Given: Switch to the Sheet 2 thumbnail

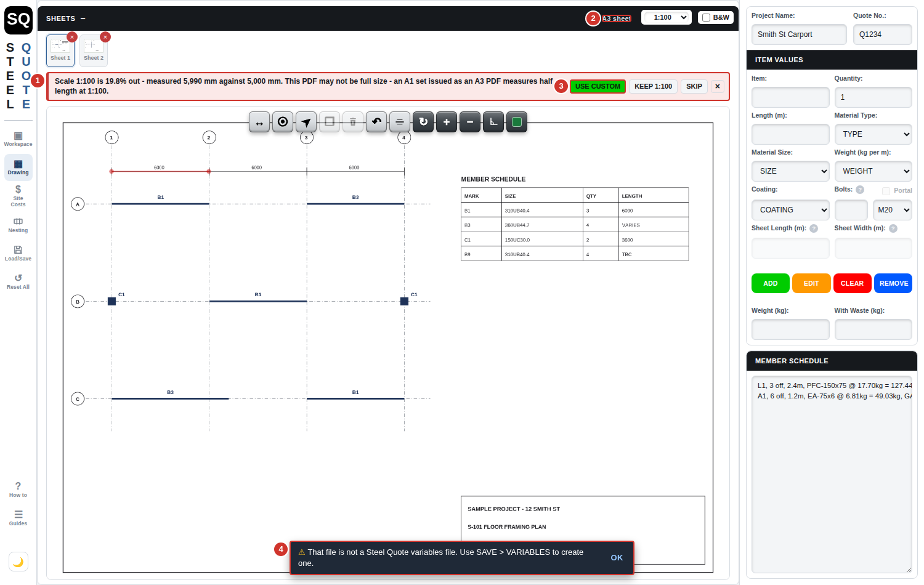Looking at the screenshot, I should point(94,50).
